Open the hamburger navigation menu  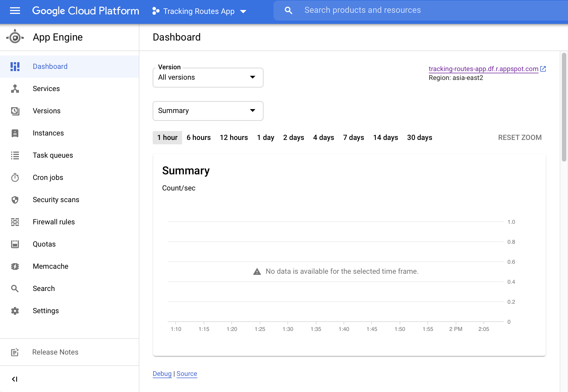click(15, 11)
